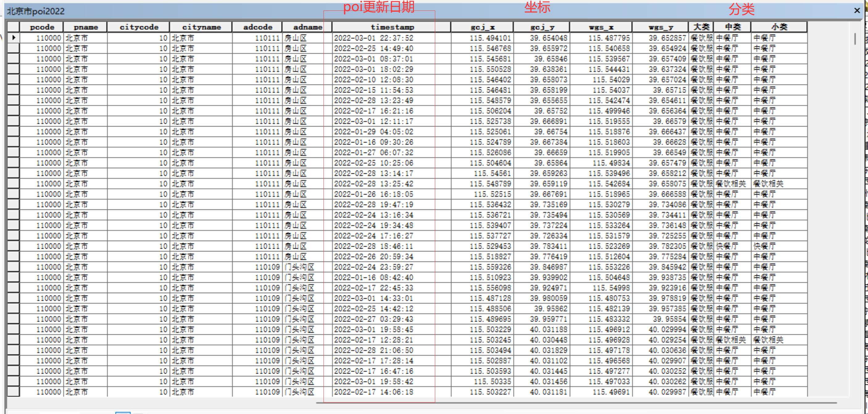The width and height of the screenshot is (868, 414).
Task: Click the row selector box for row 2022-02-17 14:06:18
Action: point(14,391)
